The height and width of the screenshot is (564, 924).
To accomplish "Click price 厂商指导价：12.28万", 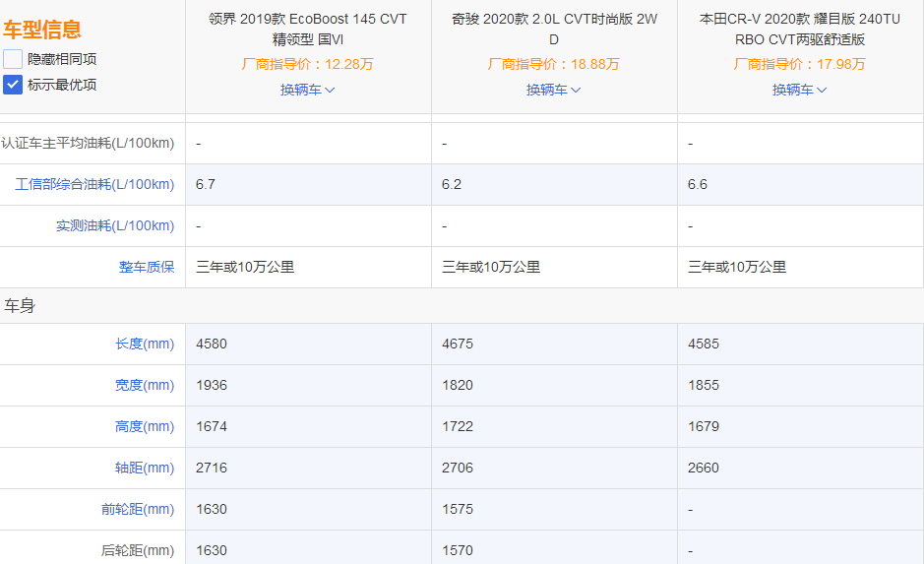I will click(308, 64).
